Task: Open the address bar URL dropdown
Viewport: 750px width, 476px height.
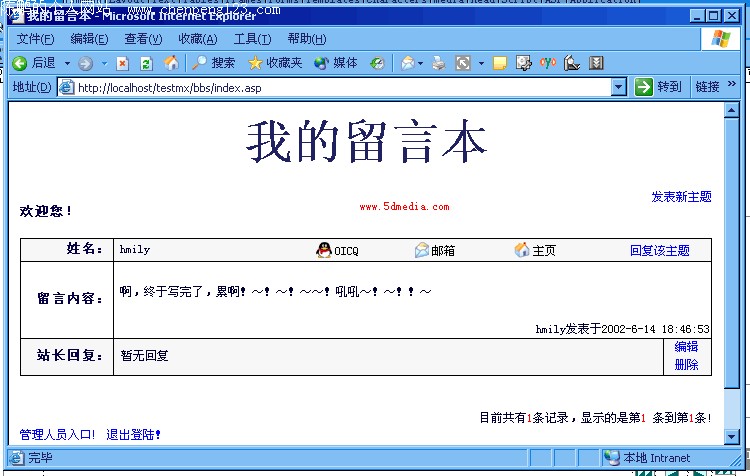Action: coord(618,87)
